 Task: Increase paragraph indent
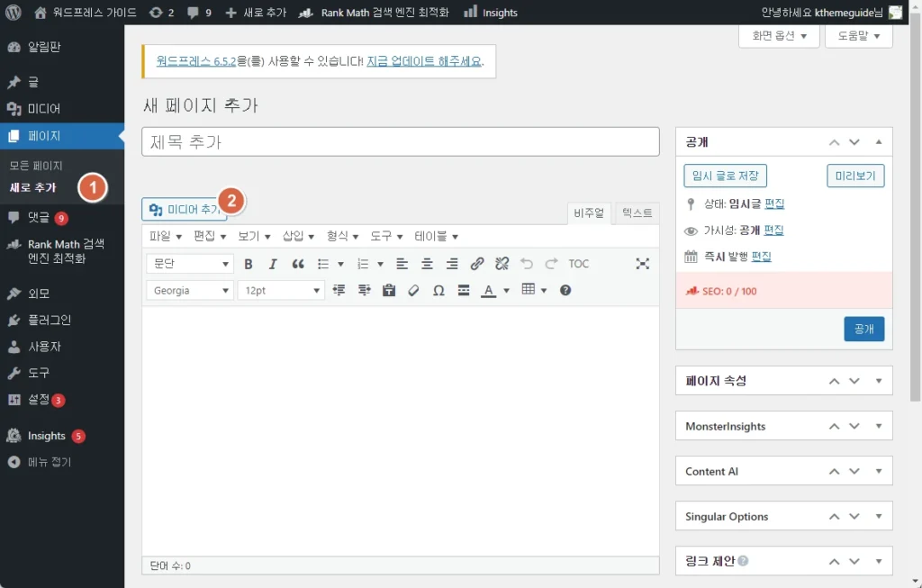click(x=364, y=290)
